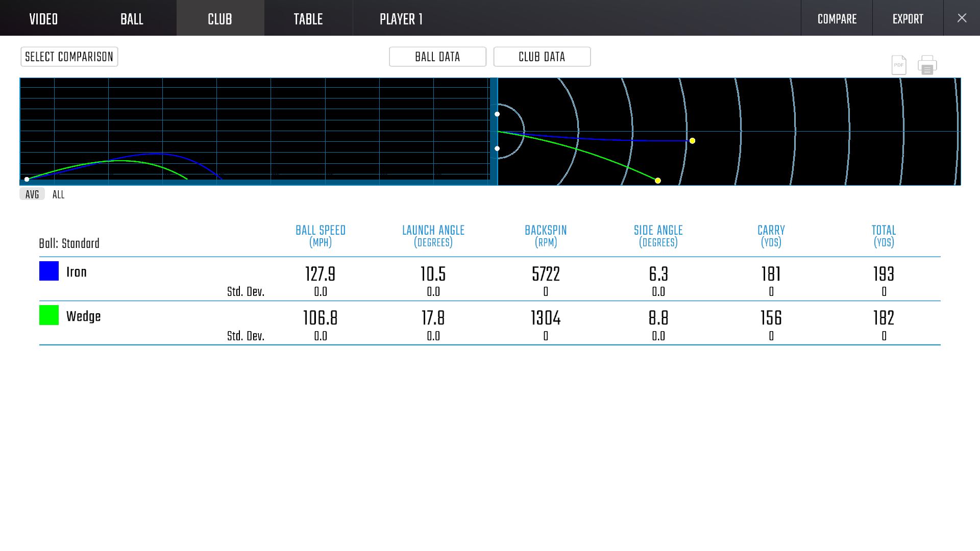Open the PLAYER 1 tab
Screen dimensions: 980x551
[x=401, y=19]
